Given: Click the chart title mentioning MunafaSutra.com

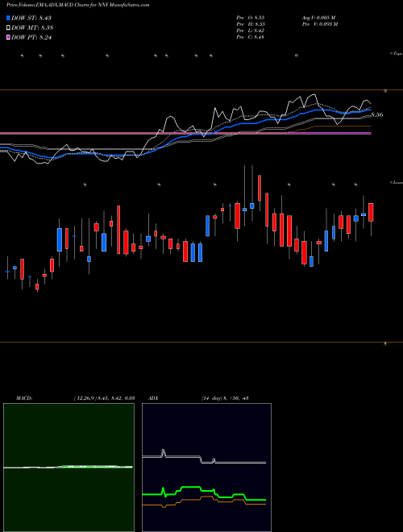Looking at the screenshot, I should tap(77, 5).
